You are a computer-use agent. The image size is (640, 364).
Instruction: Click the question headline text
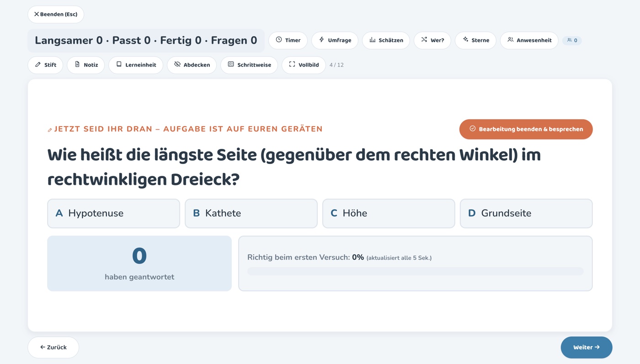point(294,168)
